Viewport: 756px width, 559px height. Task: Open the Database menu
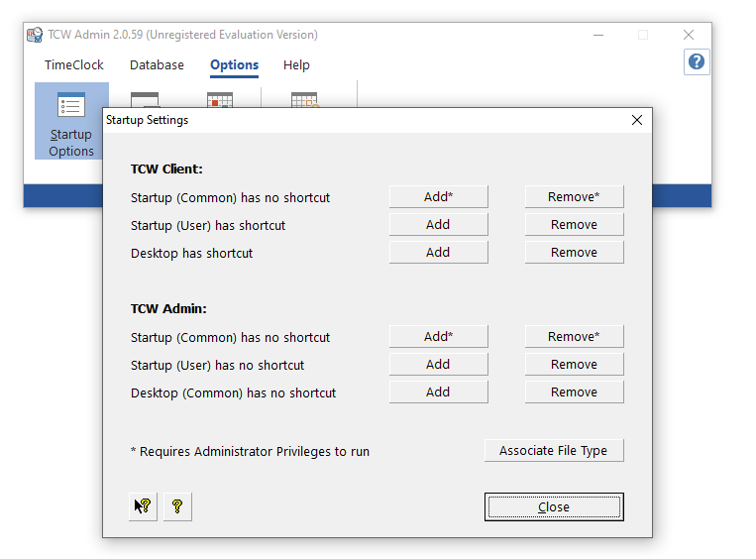[157, 65]
